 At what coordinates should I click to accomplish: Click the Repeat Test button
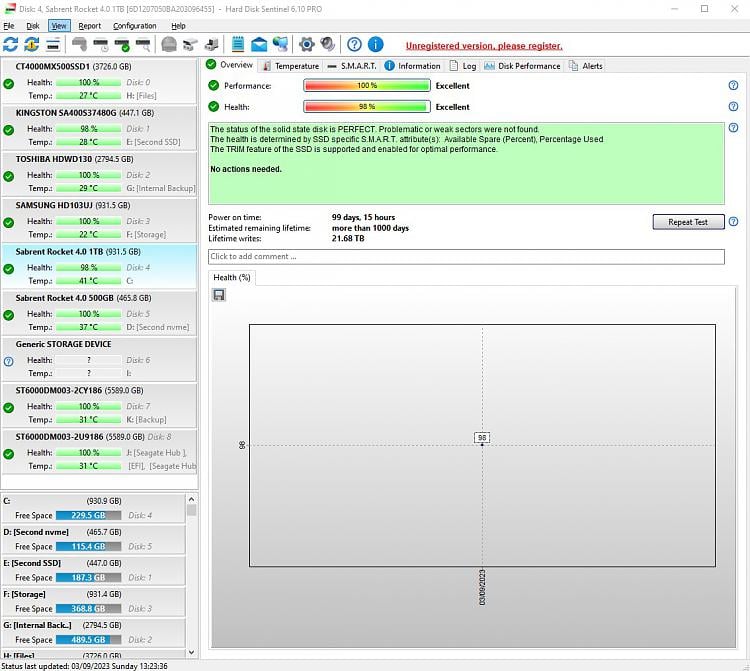click(x=688, y=222)
